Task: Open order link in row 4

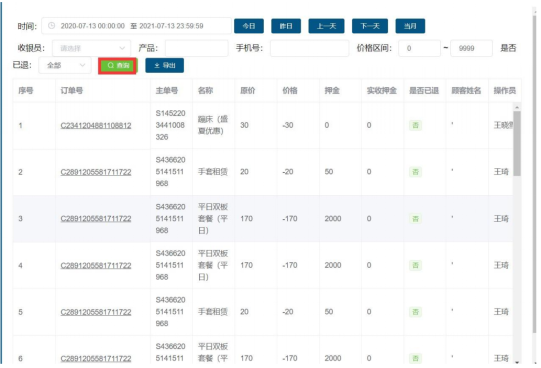Action: (96, 266)
